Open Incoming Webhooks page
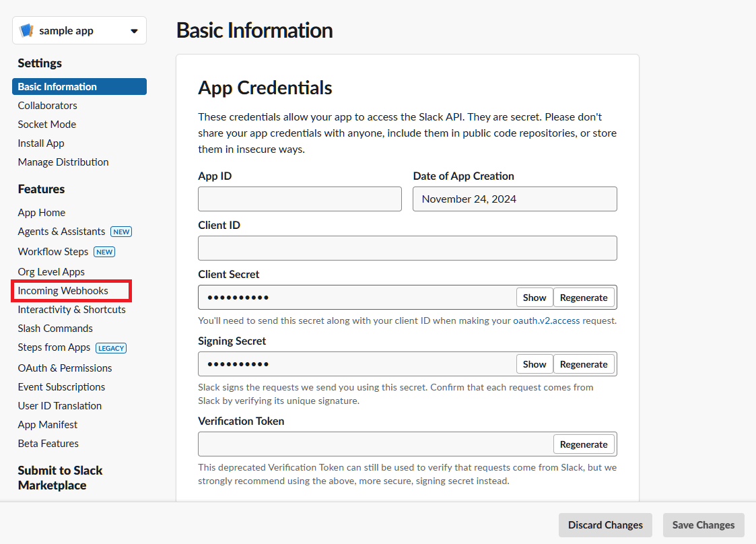756x544 pixels. point(63,290)
